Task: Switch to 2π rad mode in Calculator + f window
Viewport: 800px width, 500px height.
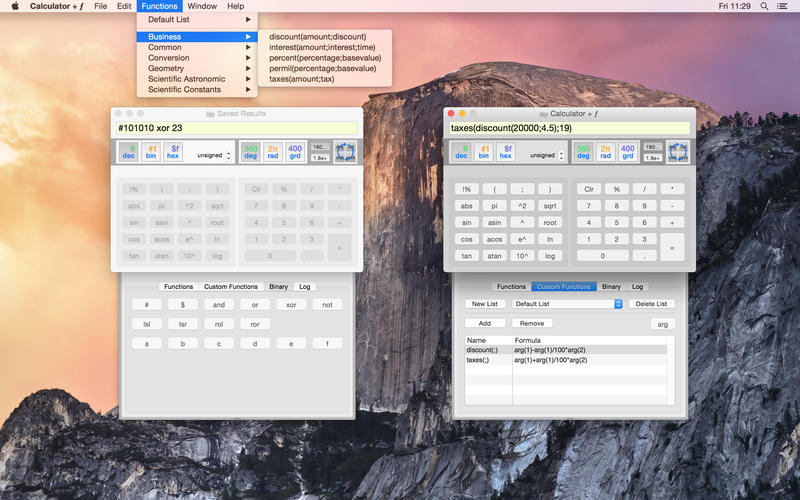Action: [x=605, y=152]
